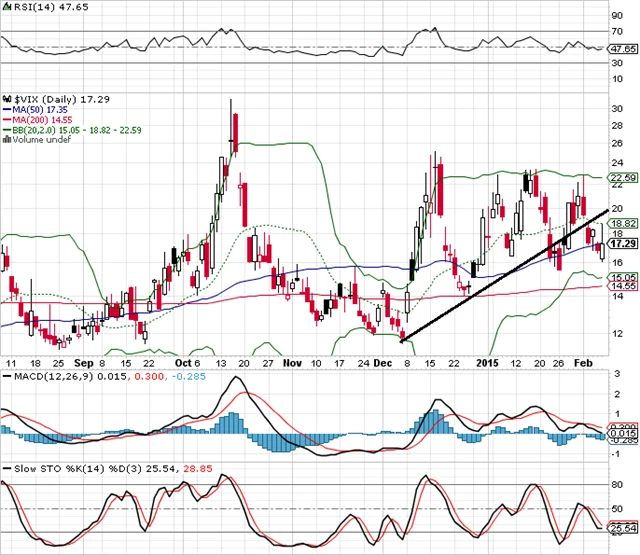Screen dimensions: 640x555
Task: Click the 25.54 stochastic value tag
Action: (622, 528)
